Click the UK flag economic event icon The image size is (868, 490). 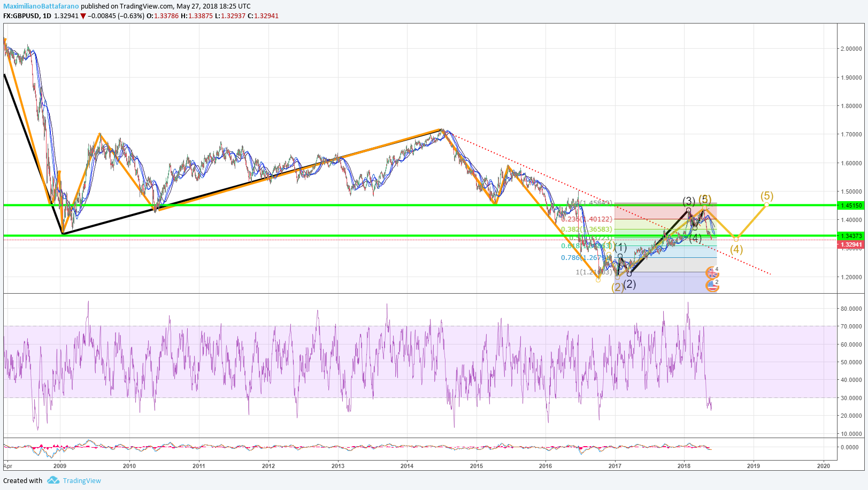point(712,272)
